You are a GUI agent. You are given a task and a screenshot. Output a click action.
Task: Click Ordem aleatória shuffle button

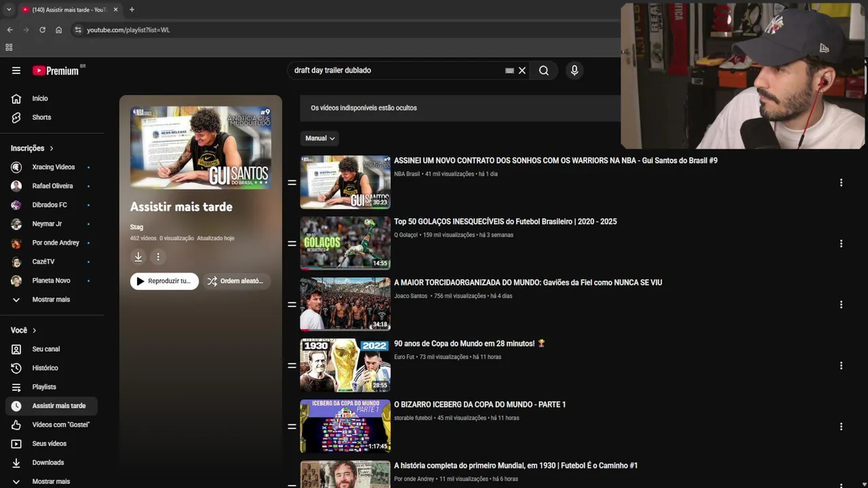237,281
